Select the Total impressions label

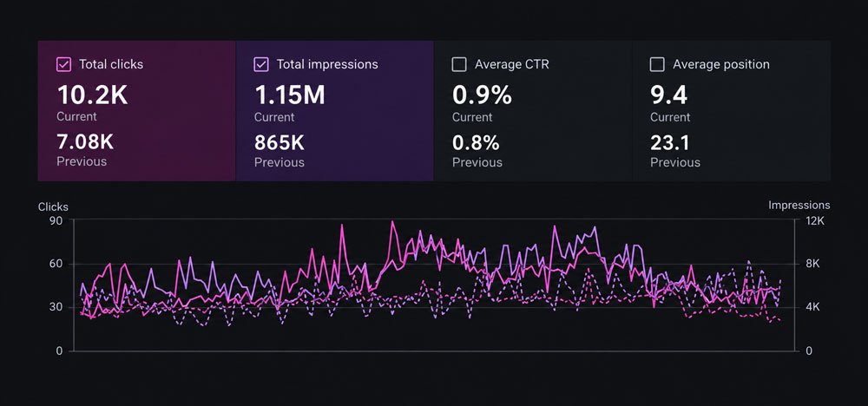327,65
